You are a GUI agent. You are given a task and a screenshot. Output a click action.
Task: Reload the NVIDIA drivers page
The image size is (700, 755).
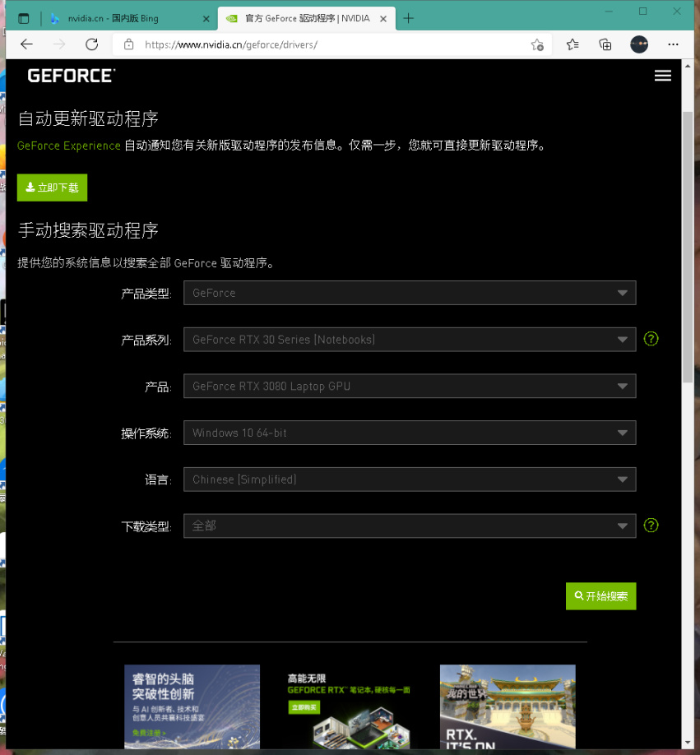[x=92, y=44]
